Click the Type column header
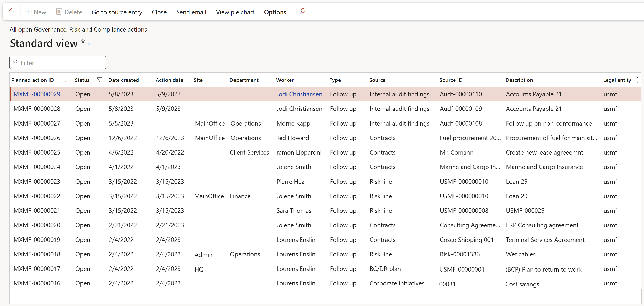The height and width of the screenshot is (306, 644). [x=335, y=80]
